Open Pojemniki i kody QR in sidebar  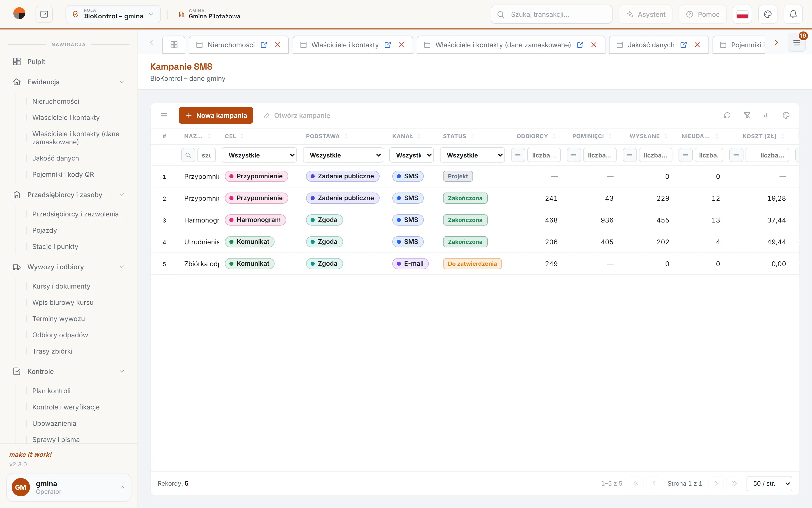click(63, 174)
